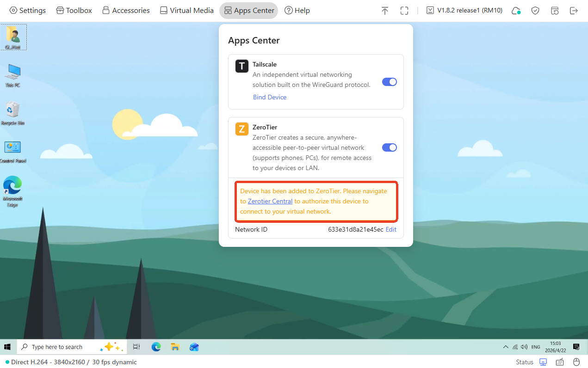The width and height of the screenshot is (588, 368).
Task: Open the security shield icon
Action: pos(535,10)
